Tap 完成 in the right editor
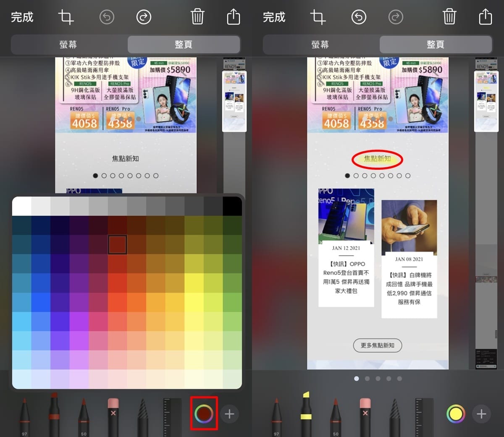Screen dimensions: 504x437 (x=274, y=17)
